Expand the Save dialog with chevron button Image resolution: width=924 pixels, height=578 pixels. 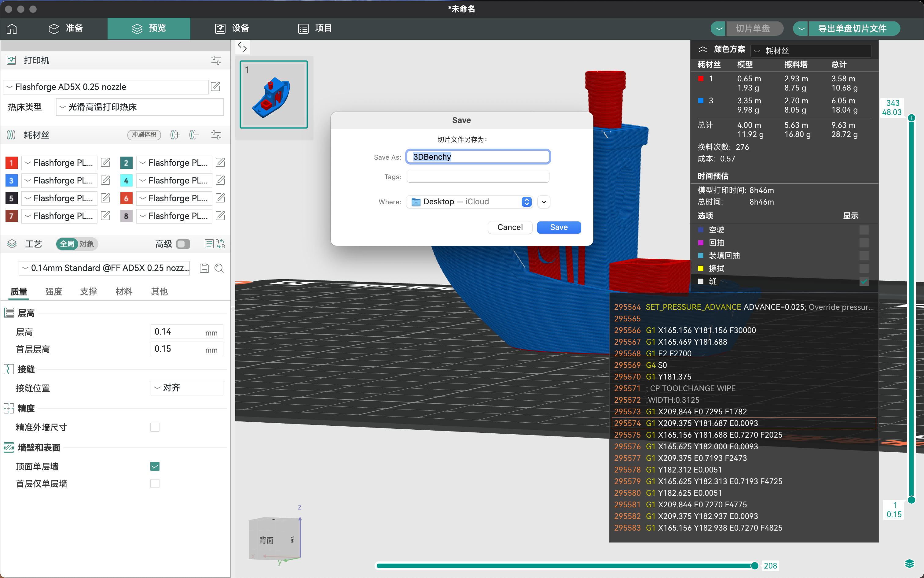tap(544, 202)
